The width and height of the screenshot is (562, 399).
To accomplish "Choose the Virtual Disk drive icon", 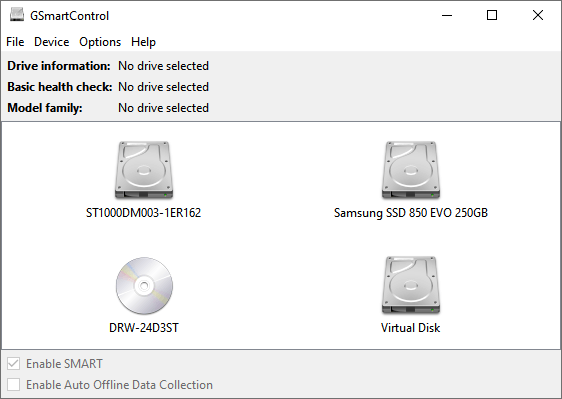I will click(x=411, y=285).
